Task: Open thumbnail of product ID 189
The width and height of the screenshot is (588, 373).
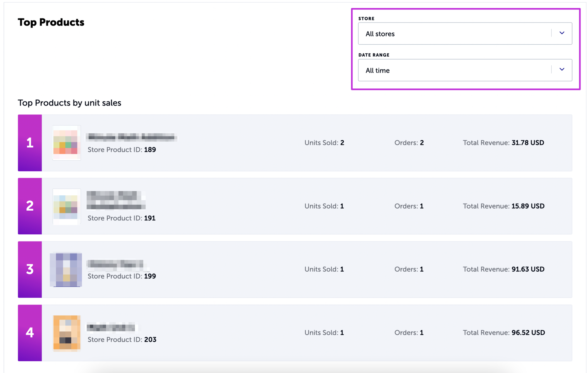Action: click(66, 143)
